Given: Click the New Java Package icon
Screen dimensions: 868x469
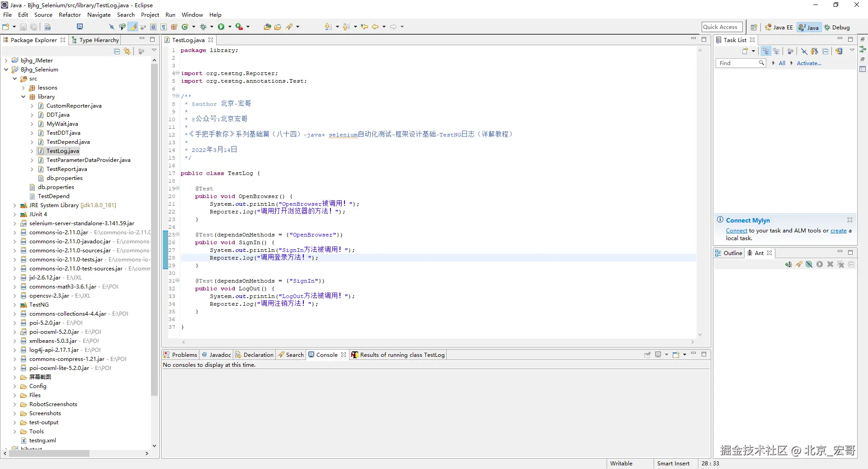Looking at the screenshot, I should [174, 27].
